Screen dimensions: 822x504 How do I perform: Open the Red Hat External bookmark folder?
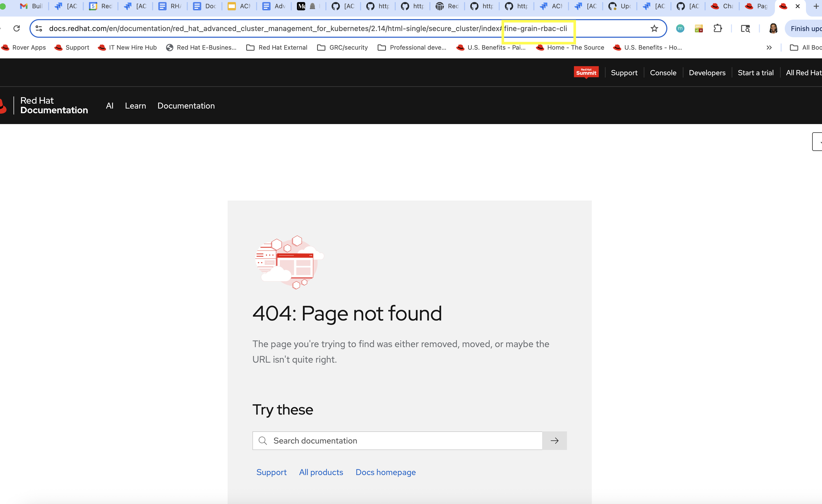(x=277, y=48)
